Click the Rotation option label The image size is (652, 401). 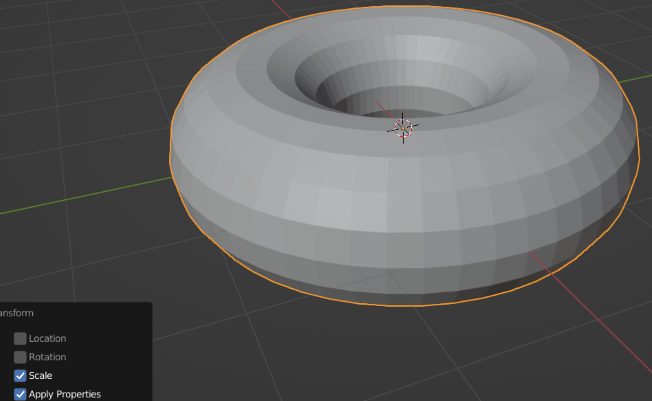coord(47,357)
